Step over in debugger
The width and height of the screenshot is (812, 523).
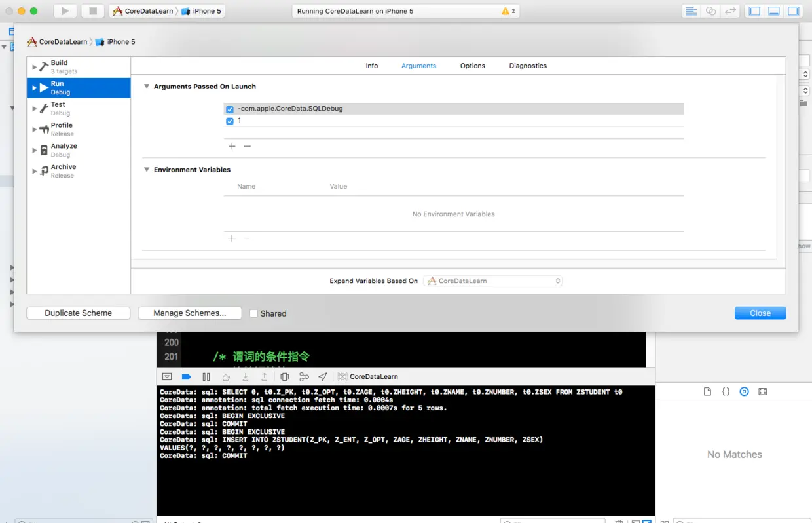pos(226,377)
